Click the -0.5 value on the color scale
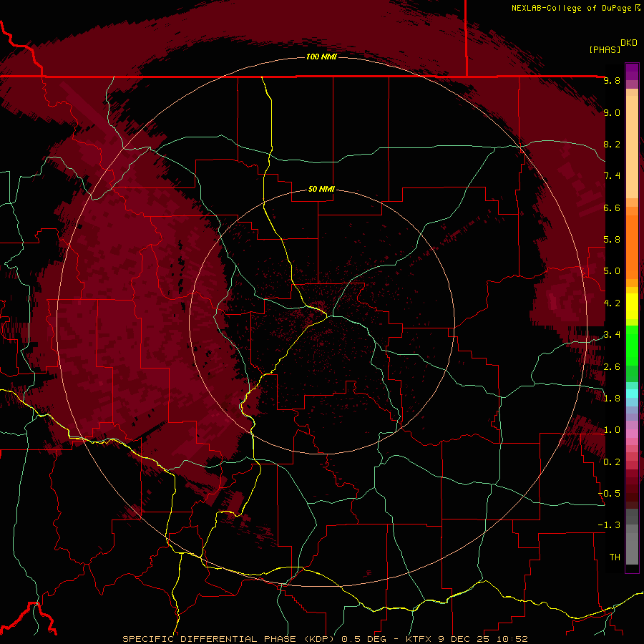 coord(609,494)
